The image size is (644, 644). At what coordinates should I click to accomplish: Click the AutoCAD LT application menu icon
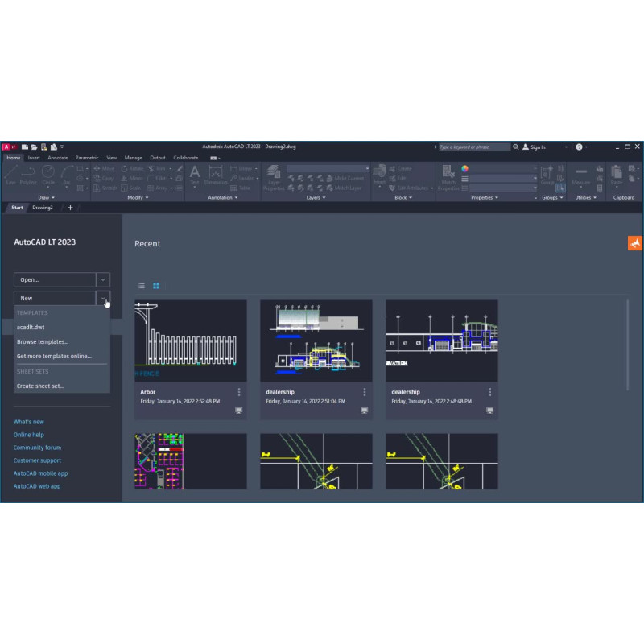tap(8, 147)
